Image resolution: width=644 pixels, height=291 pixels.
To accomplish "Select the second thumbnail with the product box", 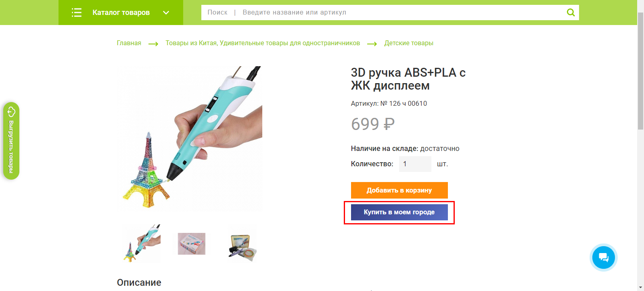I will pyautogui.click(x=192, y=244).
